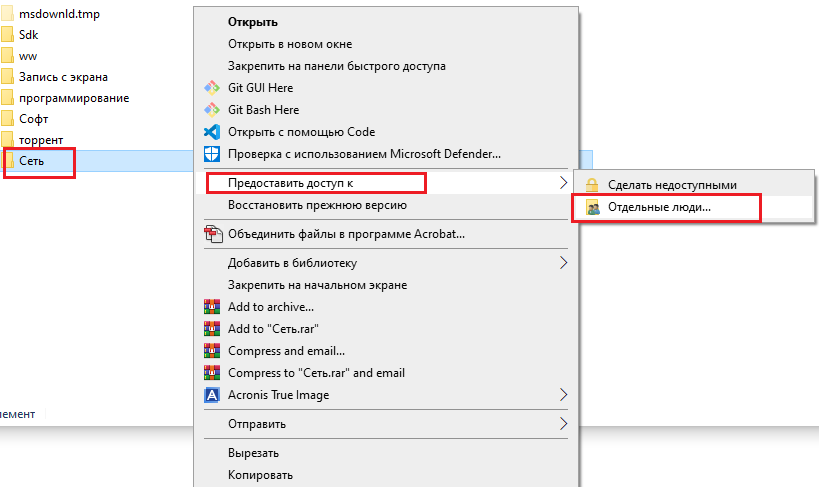Click the Acronis True Image icon
This screenshot has width=819, height=487.
coord(212,395)
